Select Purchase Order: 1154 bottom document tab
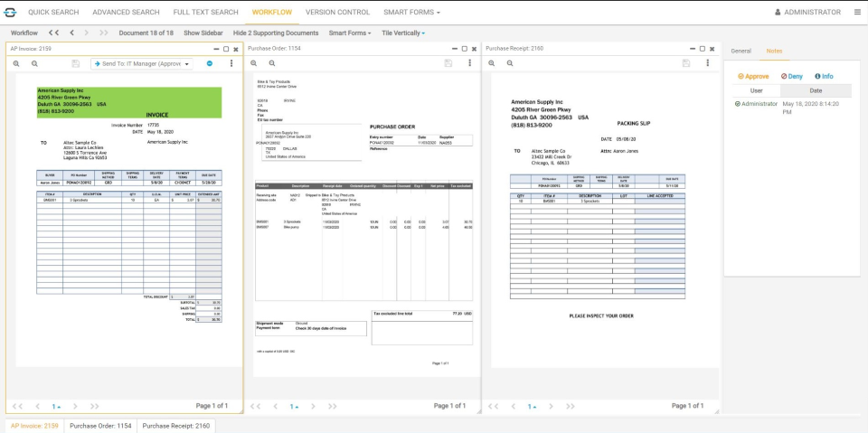Screen dimensions: 868x433 tap(100, 425)
